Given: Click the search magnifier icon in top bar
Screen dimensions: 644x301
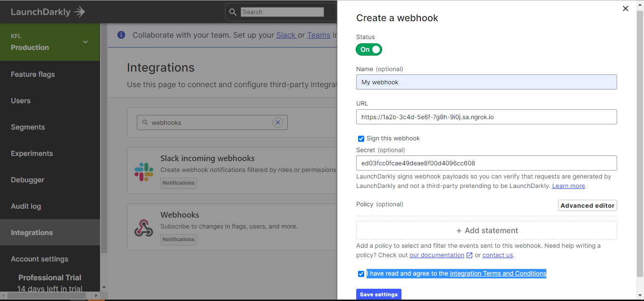Looking at the screenshot, I should tap(233, 12).
